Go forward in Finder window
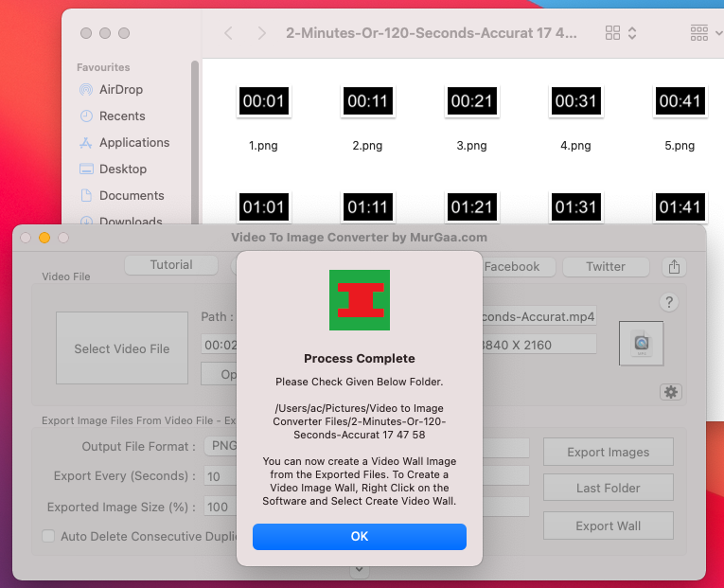724x588 pixels. tap(261, 33)
